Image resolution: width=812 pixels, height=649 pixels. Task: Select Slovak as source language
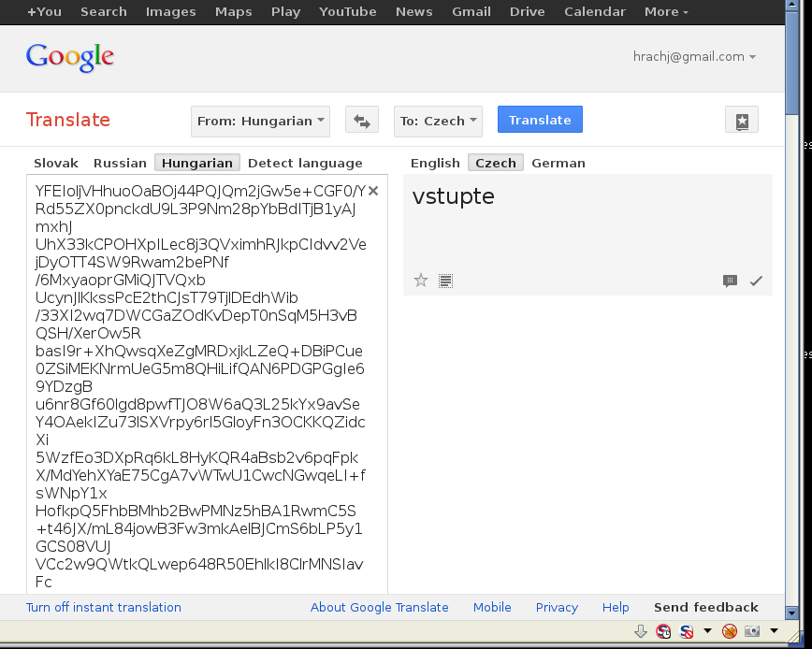tap(56, 163)
